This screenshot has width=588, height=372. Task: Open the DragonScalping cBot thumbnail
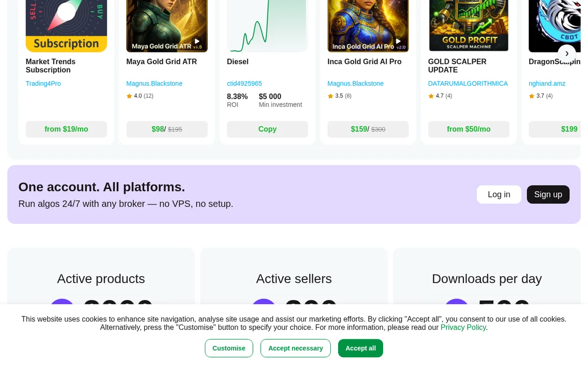555,26
